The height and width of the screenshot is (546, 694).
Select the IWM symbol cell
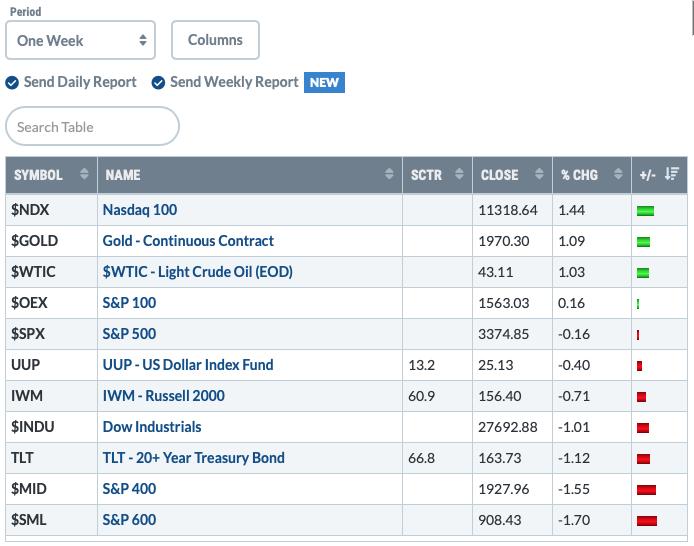(x=51, y=396)
